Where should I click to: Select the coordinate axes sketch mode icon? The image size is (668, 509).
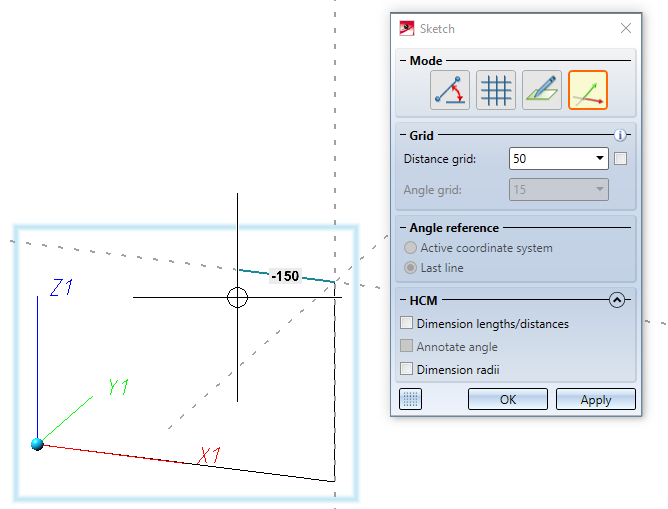click(588, 90)
